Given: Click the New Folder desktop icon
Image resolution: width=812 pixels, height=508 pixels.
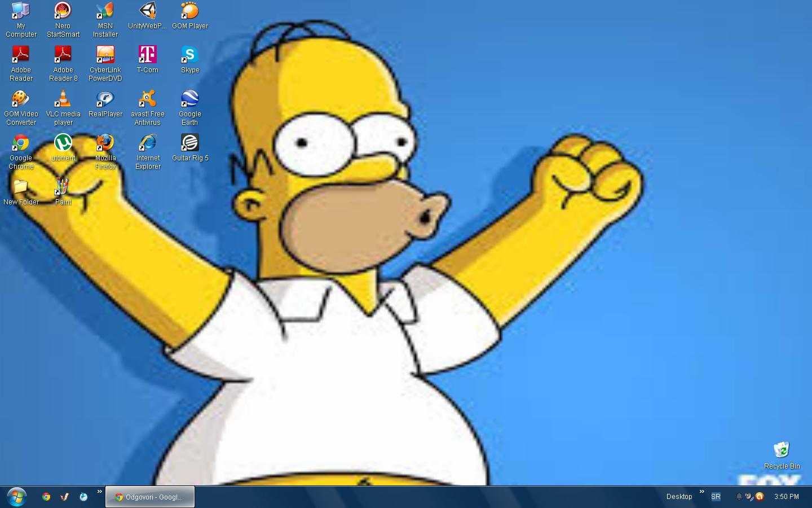Looking at the screenshot, I should 21,192.
